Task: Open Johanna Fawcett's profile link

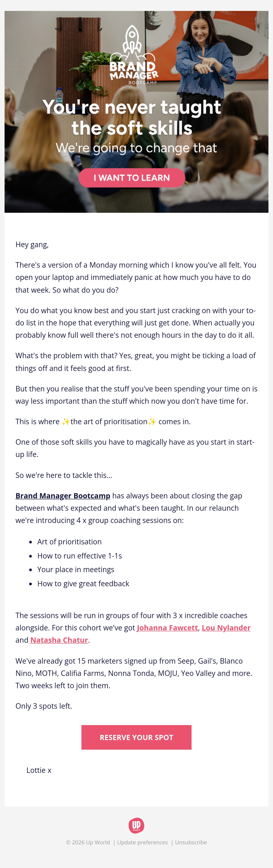Action: [x=167, y=627]
